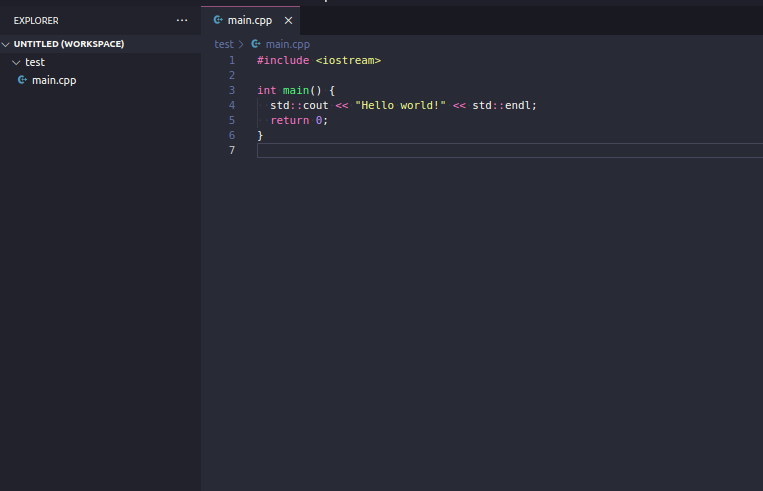763x491 pixels.
Task: Click the return keyword
Action: tap(290, 121)
